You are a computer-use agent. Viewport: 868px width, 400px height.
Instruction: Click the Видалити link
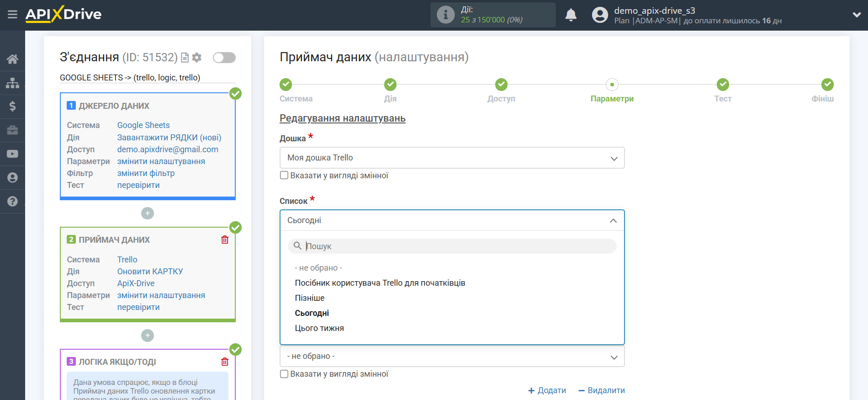pyautogui.click(x=602, y=390)
